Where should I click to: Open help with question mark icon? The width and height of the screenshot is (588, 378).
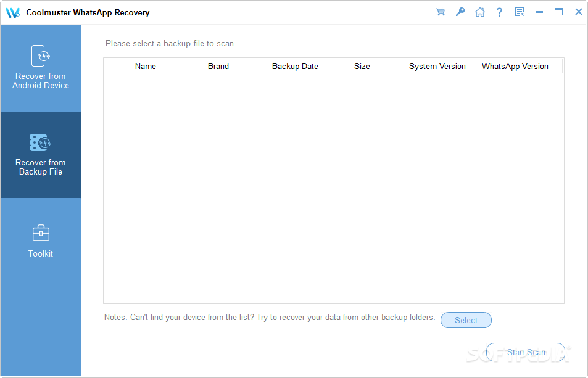pos(499,12)
